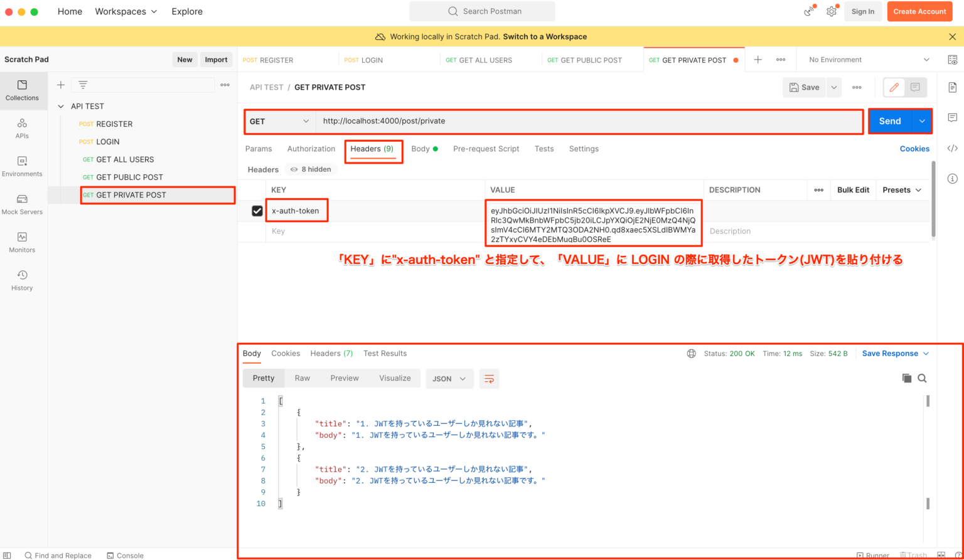Screen dimensions: 964x560
Task: Uncheck the x-auth-token header row
Action: click(x=257, y=210)
